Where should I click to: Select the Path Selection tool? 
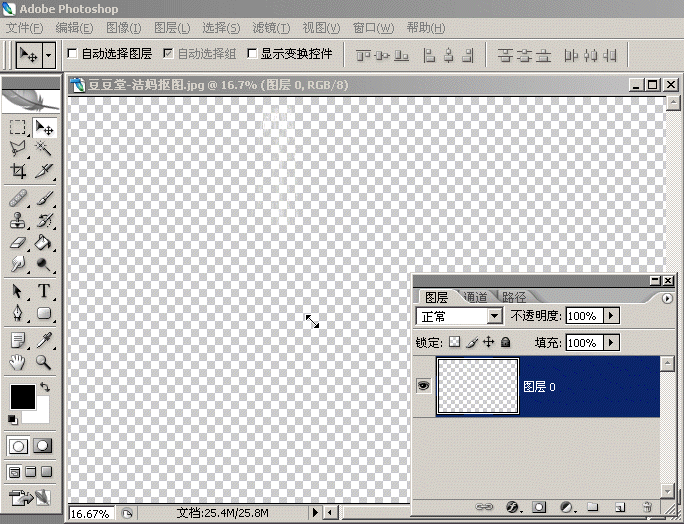click(x=17, y=291)
